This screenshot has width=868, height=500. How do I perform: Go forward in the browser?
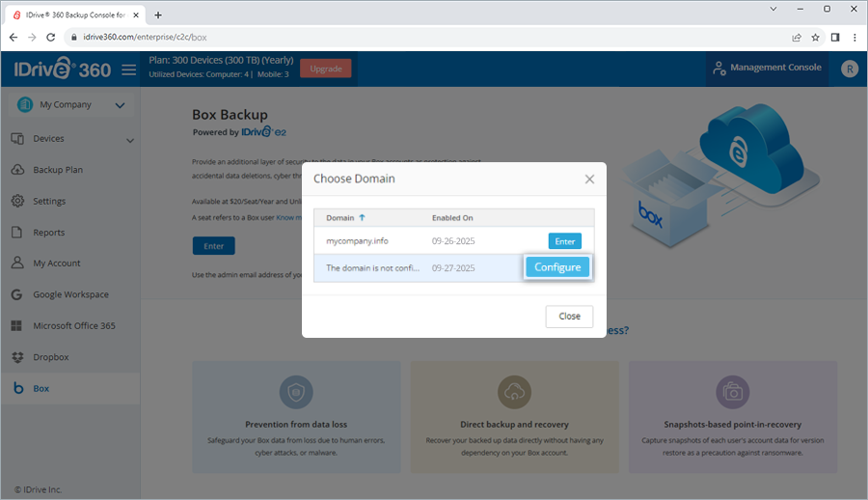click(x=32, y=37)
